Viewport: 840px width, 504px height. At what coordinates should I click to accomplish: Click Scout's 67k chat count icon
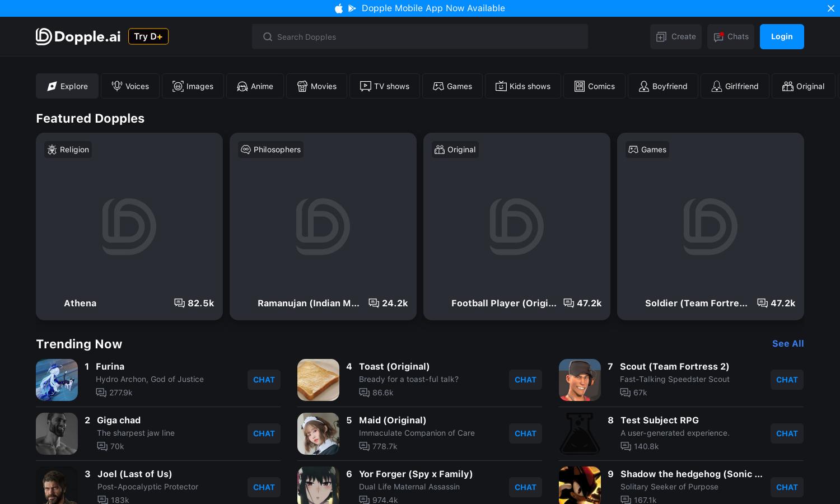625,393
